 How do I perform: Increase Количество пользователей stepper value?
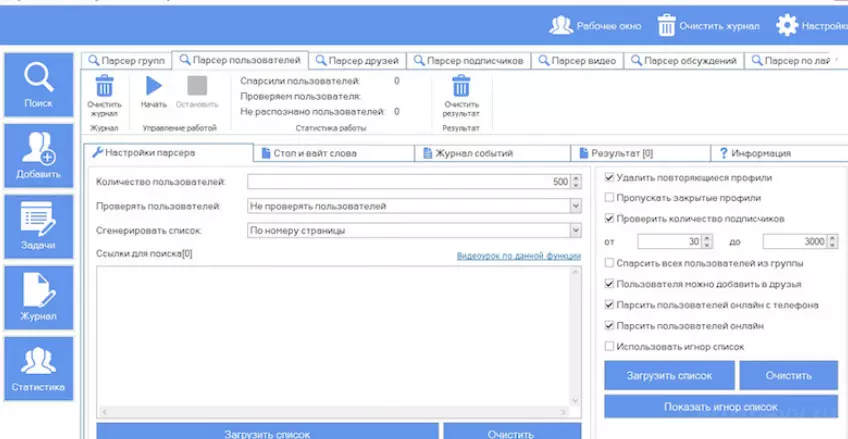point(576,178)
